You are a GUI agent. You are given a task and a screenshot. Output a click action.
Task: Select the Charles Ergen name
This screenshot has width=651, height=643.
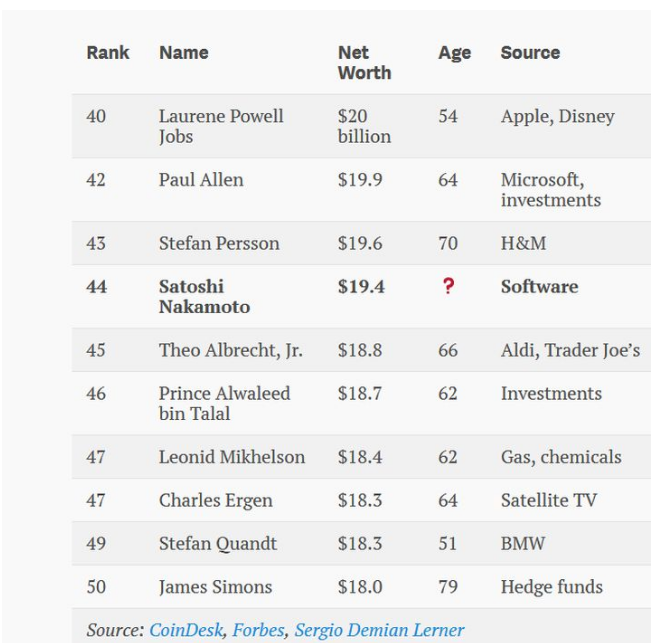(218, 500)
